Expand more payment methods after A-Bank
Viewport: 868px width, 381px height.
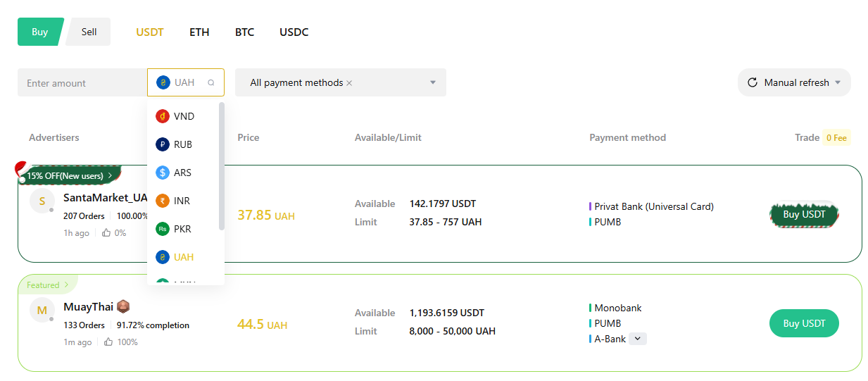pos(637,339)
